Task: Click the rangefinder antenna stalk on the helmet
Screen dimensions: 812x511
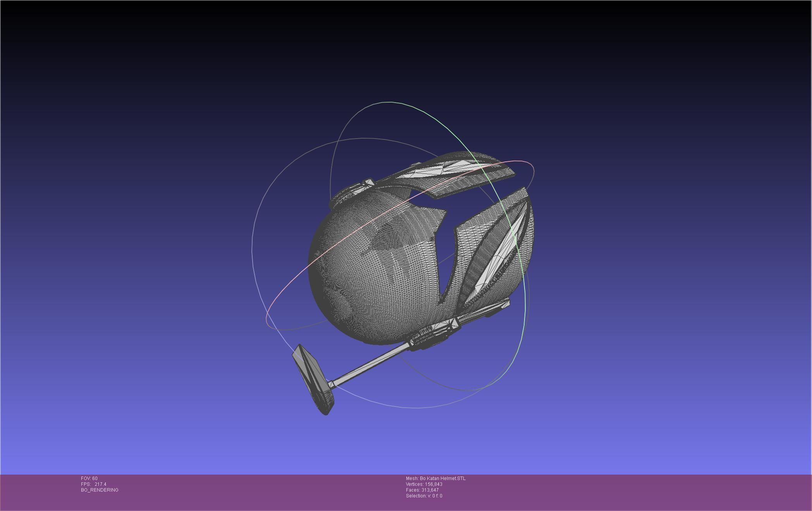Action: pos(370,365)
